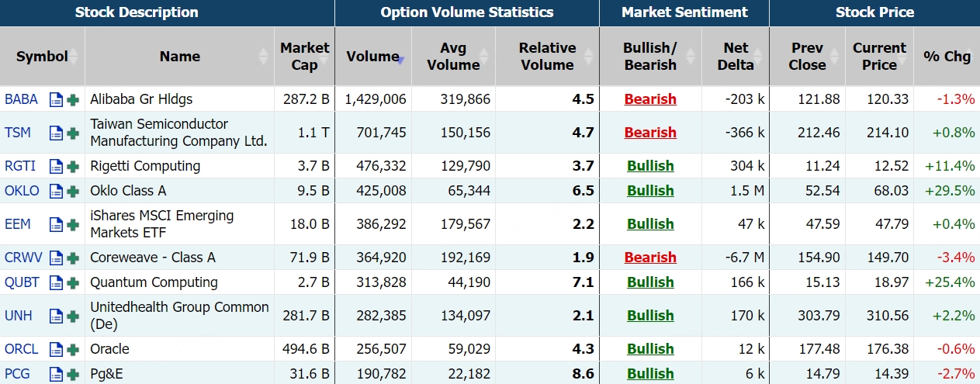
Task: Click Bearish sentiment link for BABA
Action: pyautogui.click(x=650, y=99)
